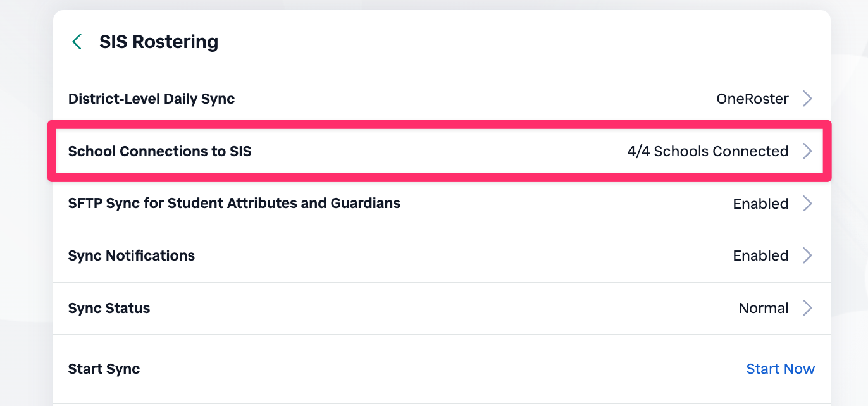
Task: Open District-Level Daily Sync settings
Action: coord(151,99)
